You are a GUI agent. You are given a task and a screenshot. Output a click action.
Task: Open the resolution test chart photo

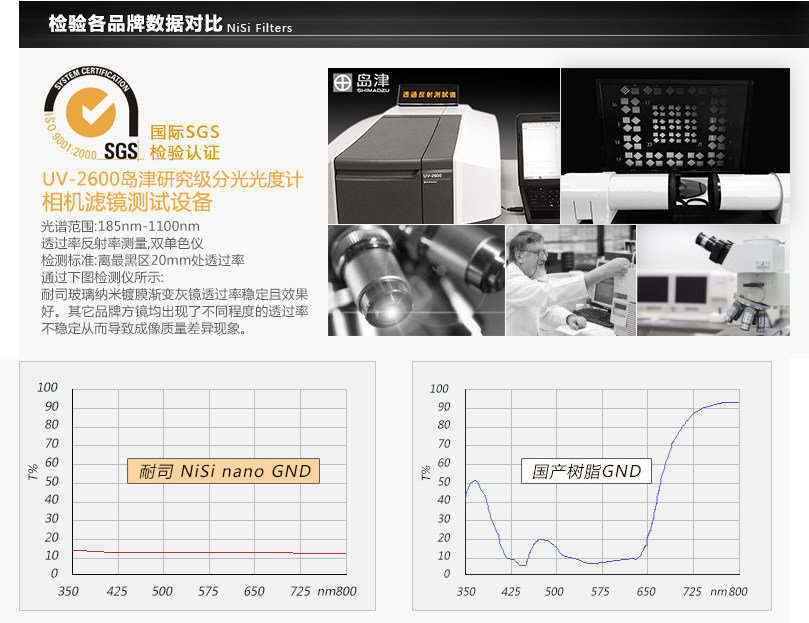pos(675,146)
